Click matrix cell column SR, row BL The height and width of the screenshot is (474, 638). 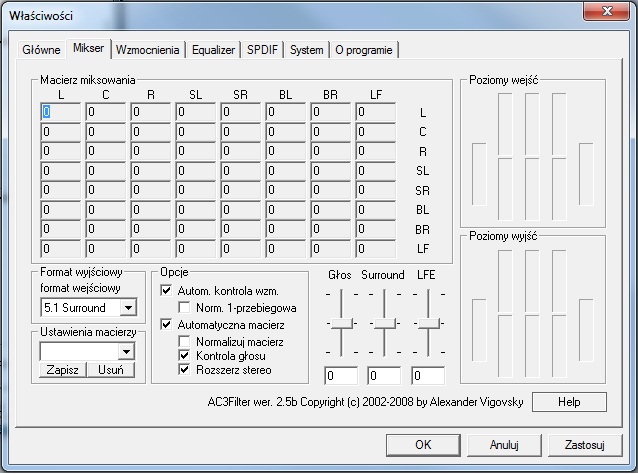(x=240, y=210)
